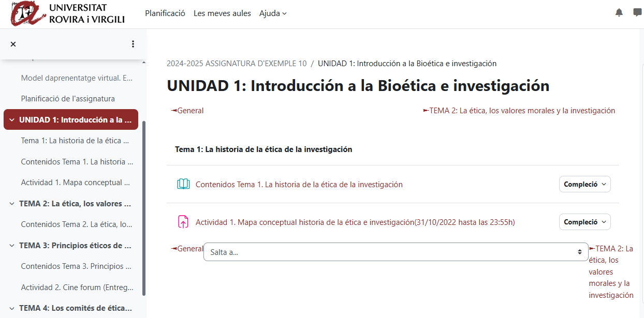Open the top TEMA 2 next-section link
This screenshot has height=318, width=644.
pyautogui.click(x=521, y=110)
